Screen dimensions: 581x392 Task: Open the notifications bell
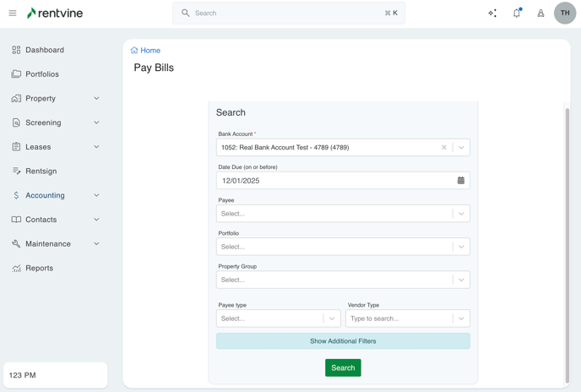coord(517,14)
